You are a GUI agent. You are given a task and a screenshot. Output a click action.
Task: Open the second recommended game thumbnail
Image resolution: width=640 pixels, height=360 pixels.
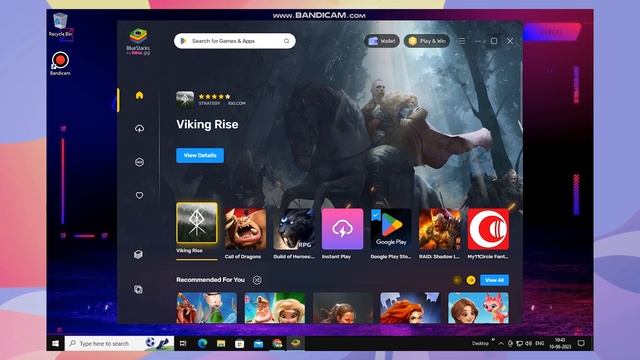[275, 308]
